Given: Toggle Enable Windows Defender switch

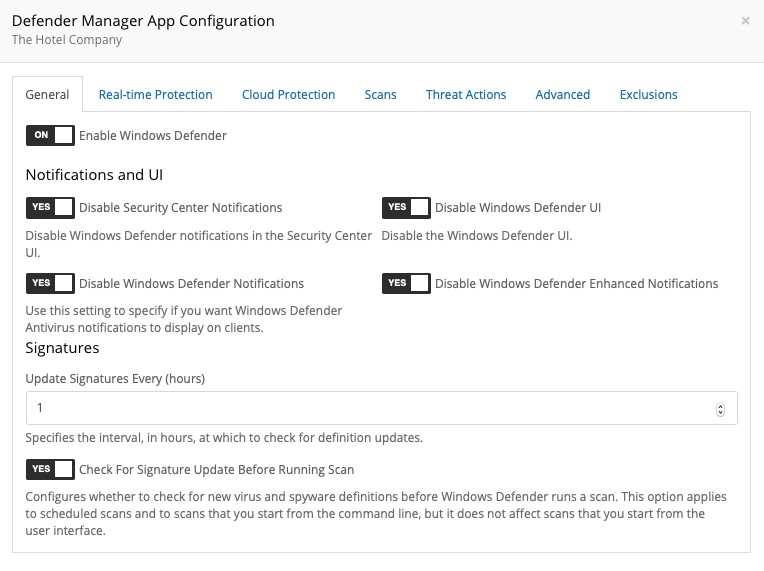Looking at the screenshot, I should [50, 135].
